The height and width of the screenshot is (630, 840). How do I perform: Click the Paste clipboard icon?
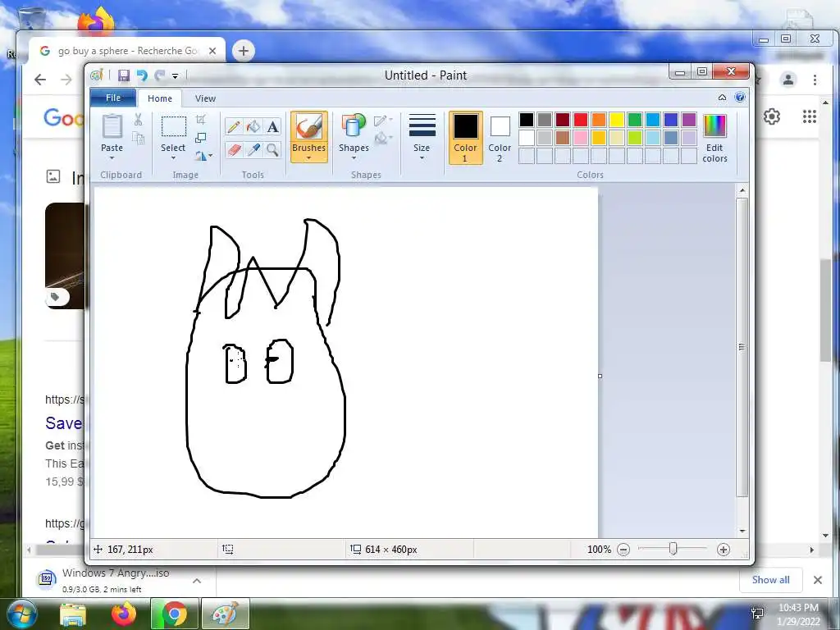point(112,127)
